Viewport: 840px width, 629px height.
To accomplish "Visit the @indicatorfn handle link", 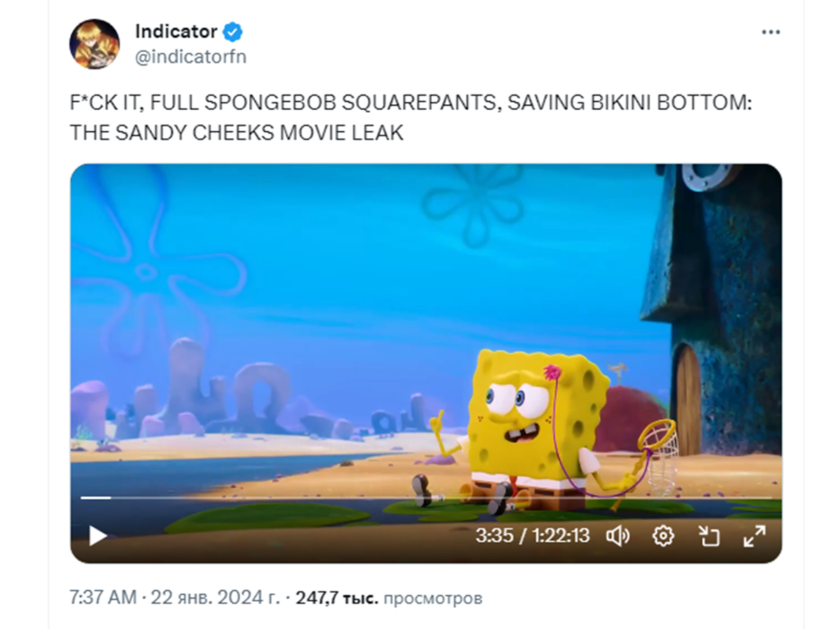I will click(x=190, y=57).
